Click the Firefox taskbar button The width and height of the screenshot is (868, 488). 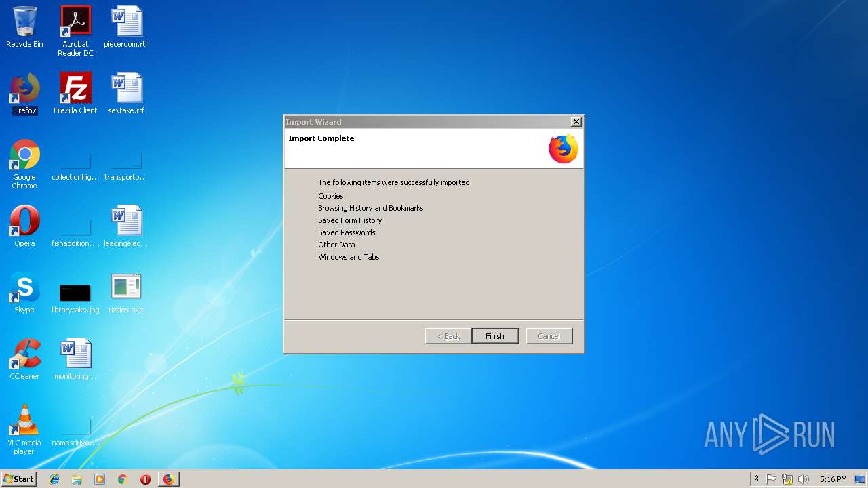(x=169, y=479)
